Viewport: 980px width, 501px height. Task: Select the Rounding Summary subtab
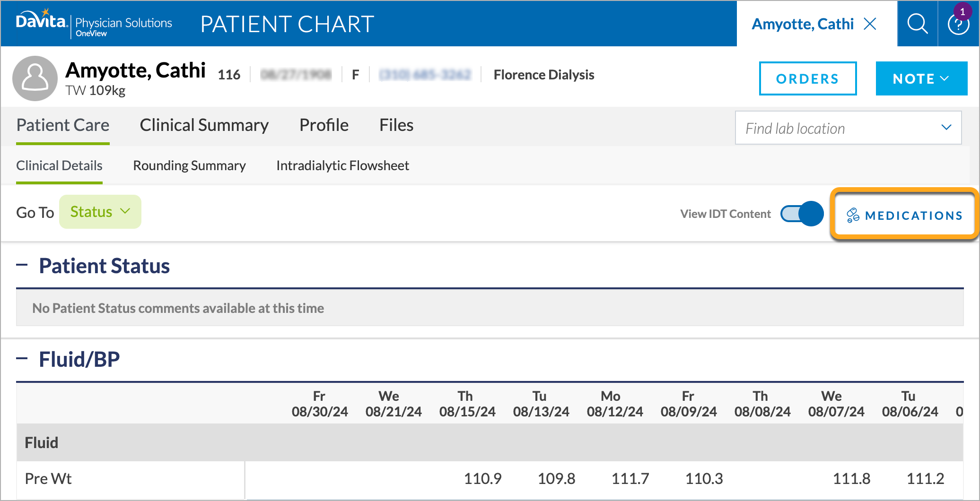tap(189, 166)
